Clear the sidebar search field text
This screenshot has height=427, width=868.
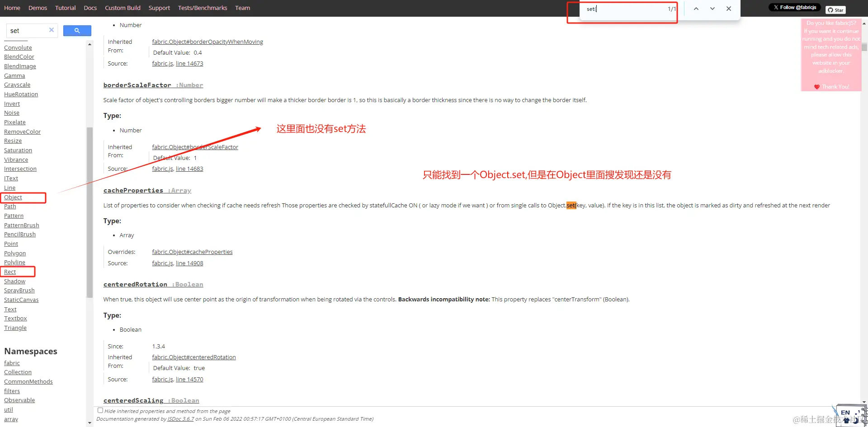click(x=52, y=30)
